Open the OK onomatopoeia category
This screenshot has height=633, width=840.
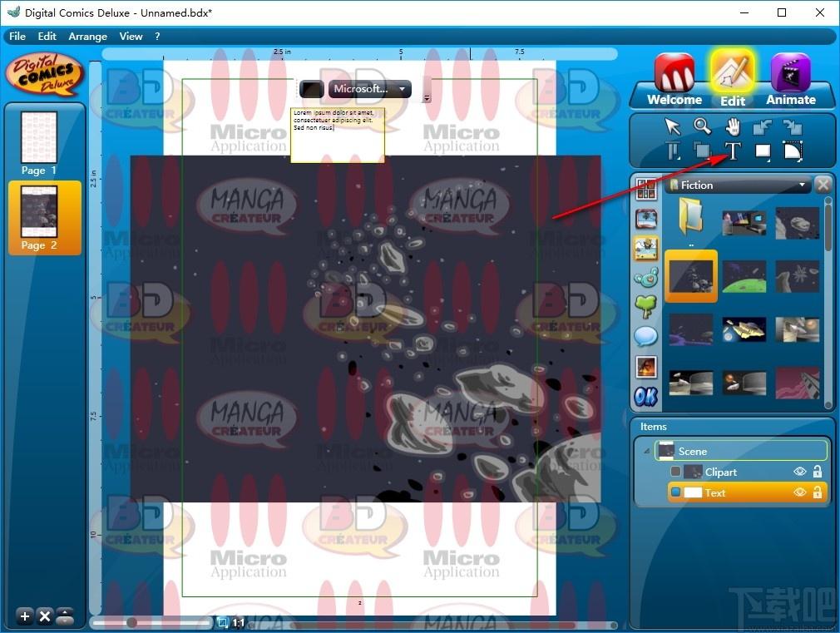646,397
